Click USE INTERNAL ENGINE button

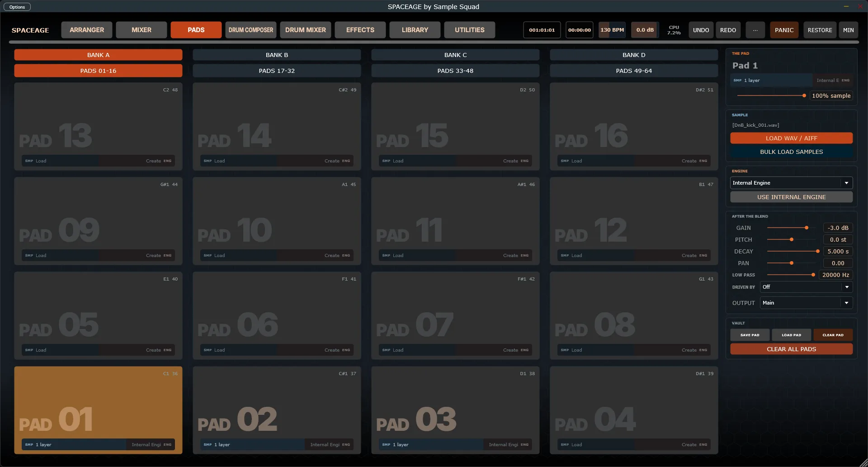click(791, 197)
